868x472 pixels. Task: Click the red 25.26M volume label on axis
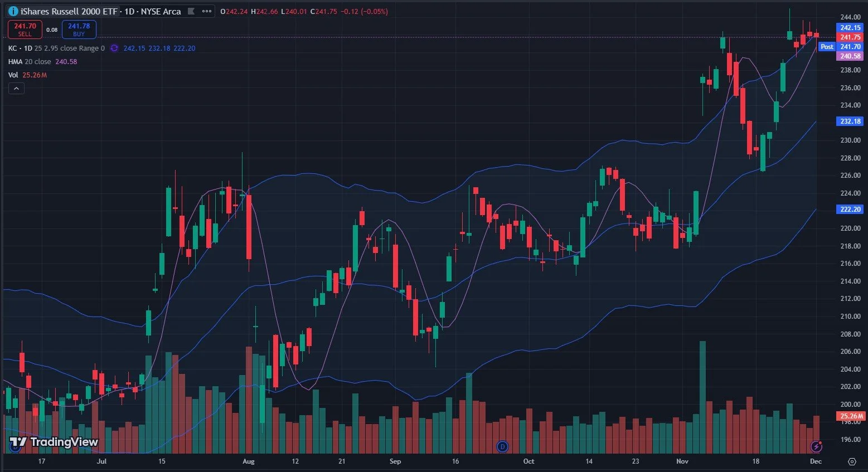coord(851,416)
